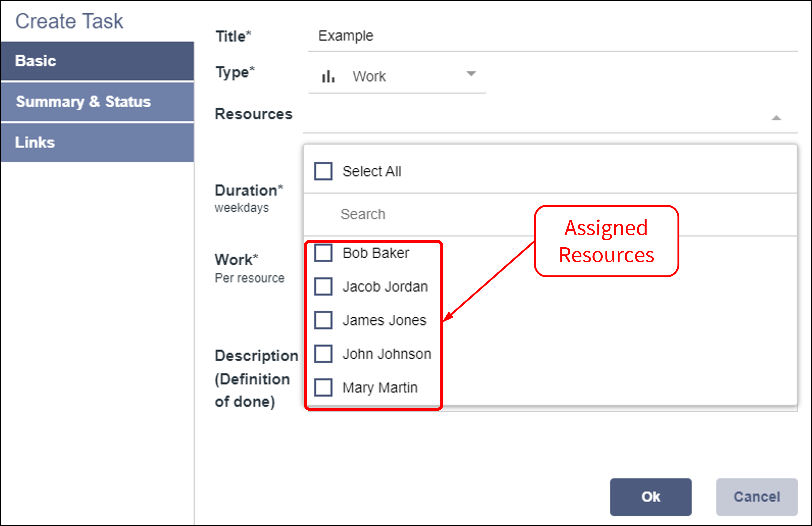The image size is (812, 526).
Task: Open the Type dropdown arrow
Action: pos(471,74)
